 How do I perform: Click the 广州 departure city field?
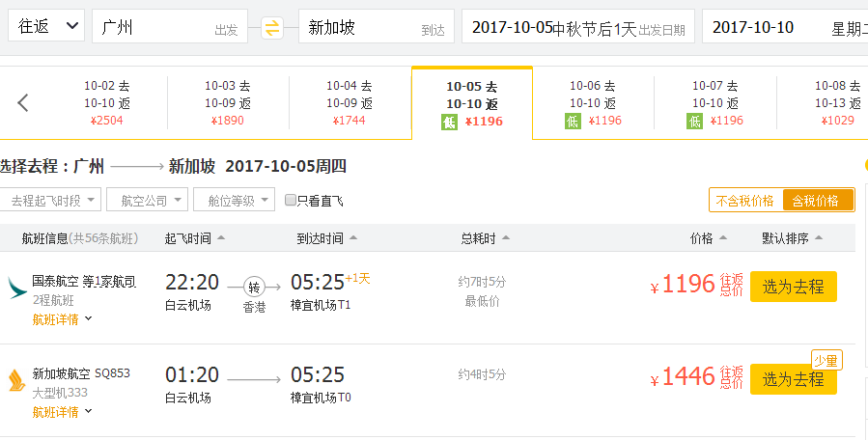(170, 26)
